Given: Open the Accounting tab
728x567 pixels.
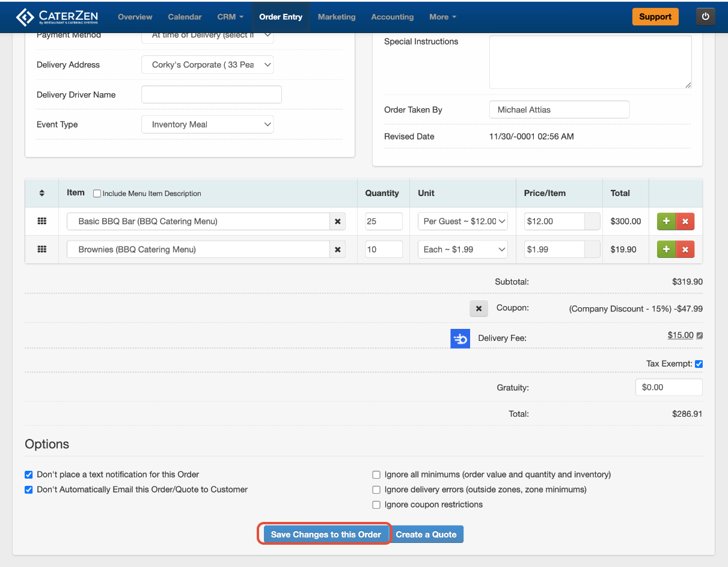Looking at the screenshot, I should (x=393, y=17).
